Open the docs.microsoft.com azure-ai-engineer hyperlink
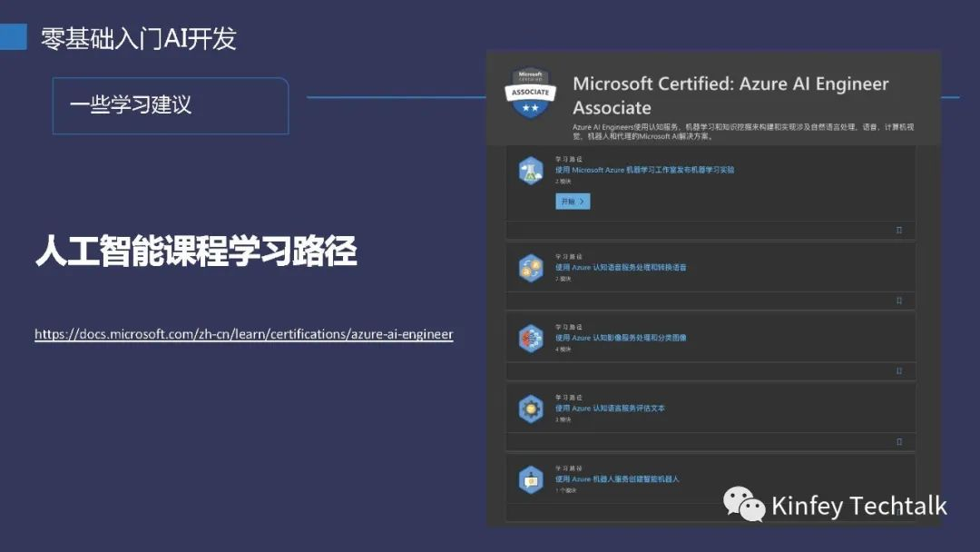This screenshot has width=980, height=552. 244,334
